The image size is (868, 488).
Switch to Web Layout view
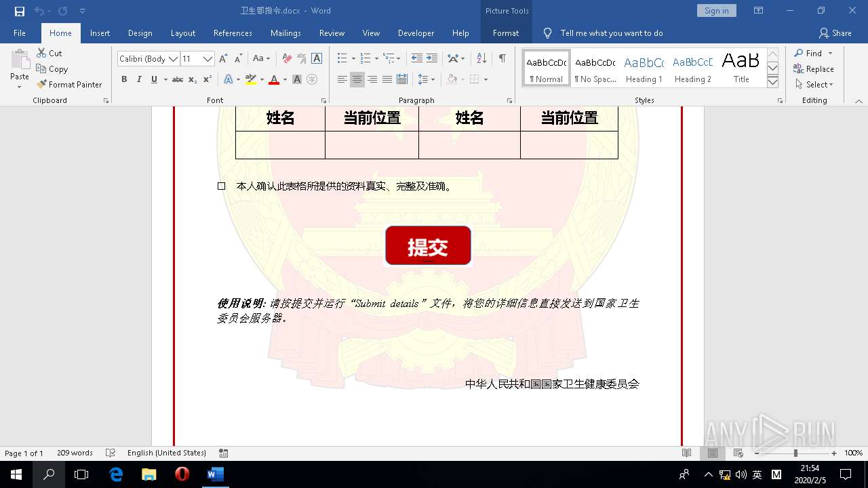point(738,453)
